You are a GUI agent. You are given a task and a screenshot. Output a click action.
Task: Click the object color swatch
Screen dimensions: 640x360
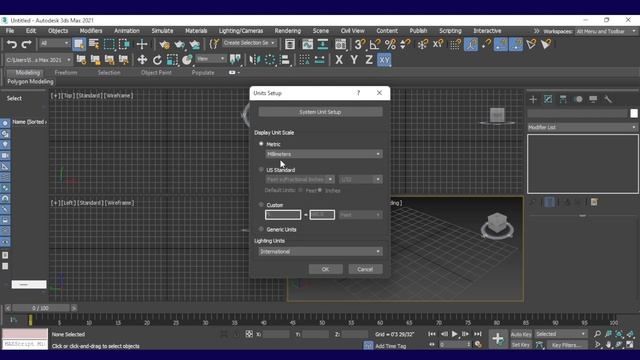pos(633,113)
